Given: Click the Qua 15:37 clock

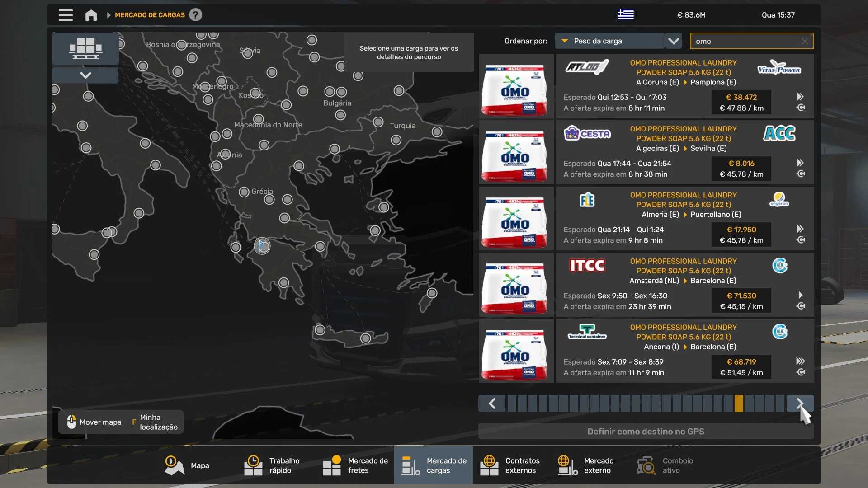Looking at the screenshot, I should (x=778, y=15).
